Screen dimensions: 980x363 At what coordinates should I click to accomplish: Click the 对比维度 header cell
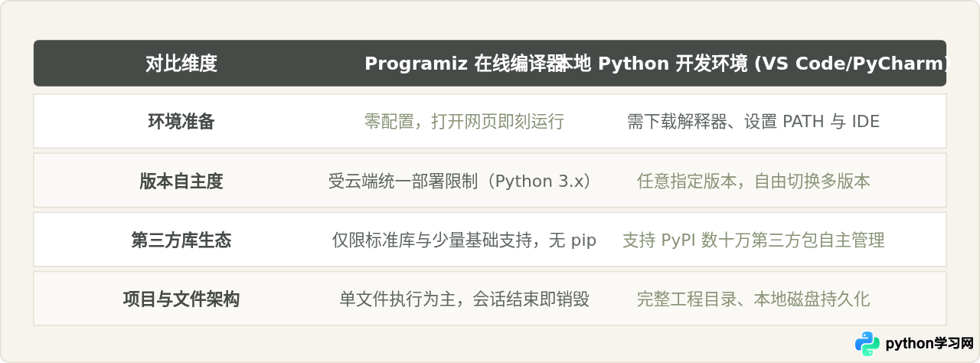(x=181, y=64)
